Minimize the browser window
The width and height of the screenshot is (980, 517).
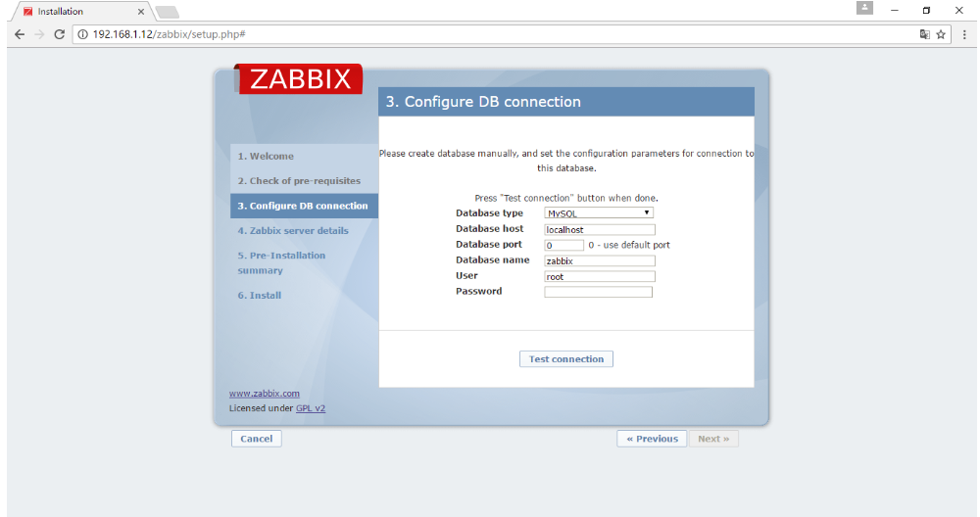[x=895, y=11]
